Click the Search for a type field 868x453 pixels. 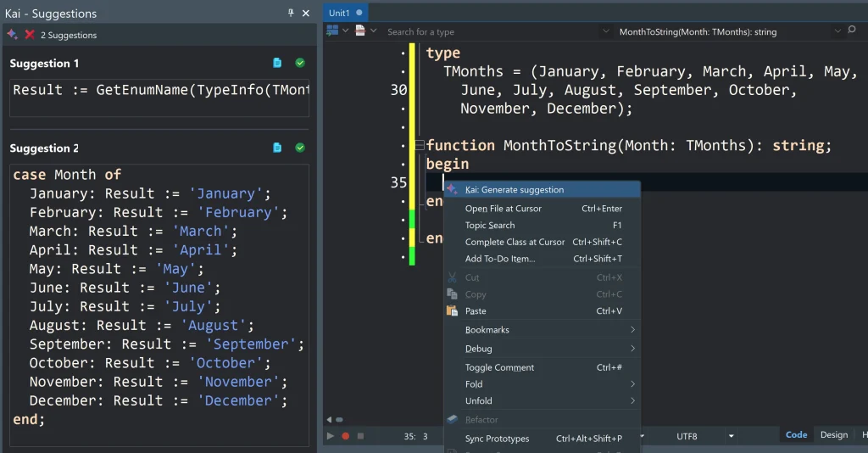(x=492, y=31)
